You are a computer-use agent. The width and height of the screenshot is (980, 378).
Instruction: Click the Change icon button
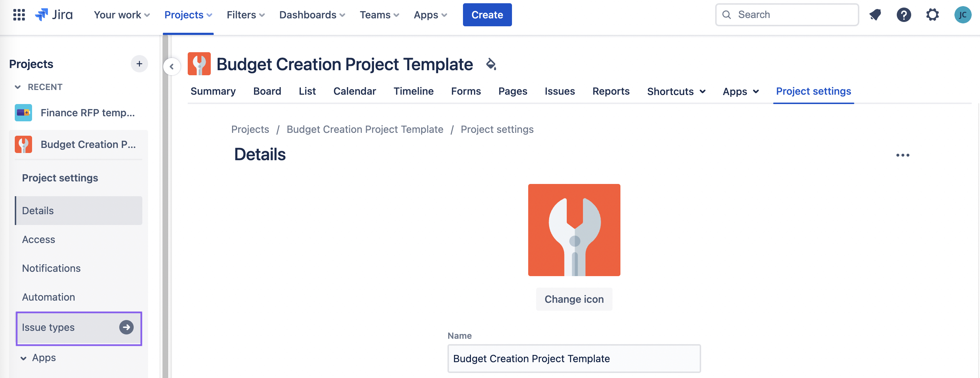pyautogui.click(x=574, y=299)
